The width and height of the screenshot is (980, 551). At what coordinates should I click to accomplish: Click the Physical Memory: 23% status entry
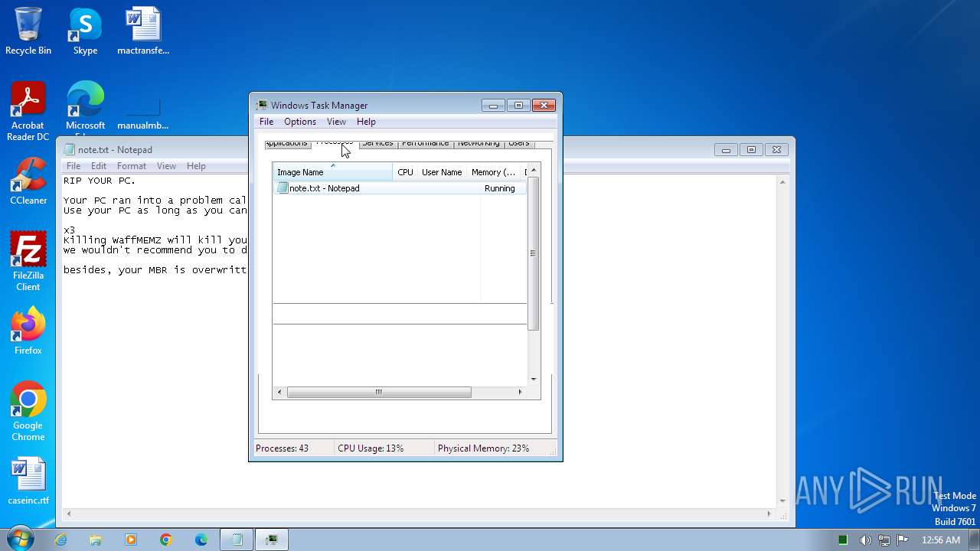coord(483,448)
